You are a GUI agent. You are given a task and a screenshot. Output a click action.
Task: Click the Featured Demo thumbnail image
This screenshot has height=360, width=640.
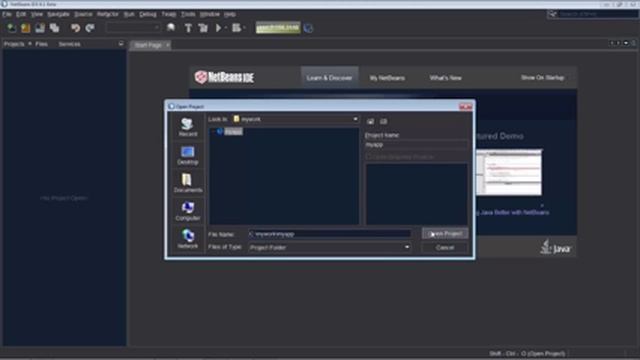pos(509,172)
